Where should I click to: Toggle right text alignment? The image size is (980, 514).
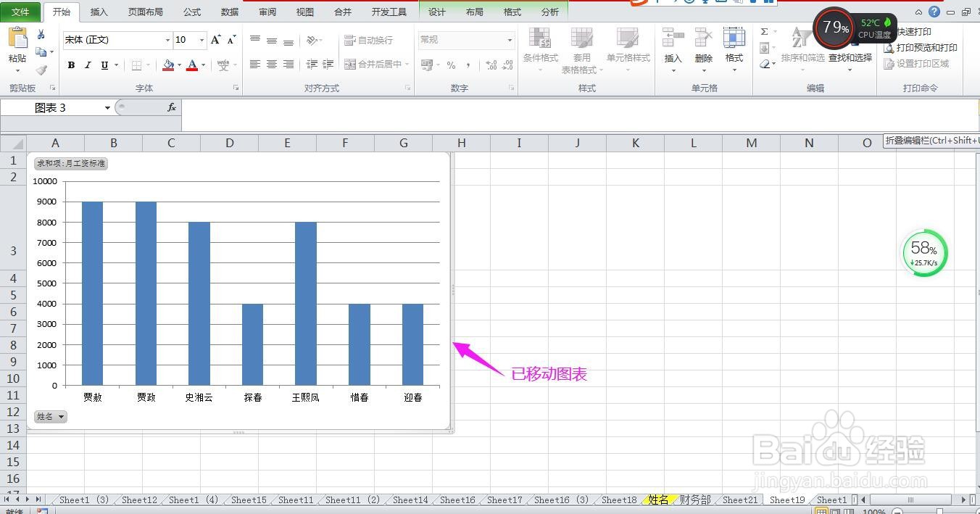point(288,65)
